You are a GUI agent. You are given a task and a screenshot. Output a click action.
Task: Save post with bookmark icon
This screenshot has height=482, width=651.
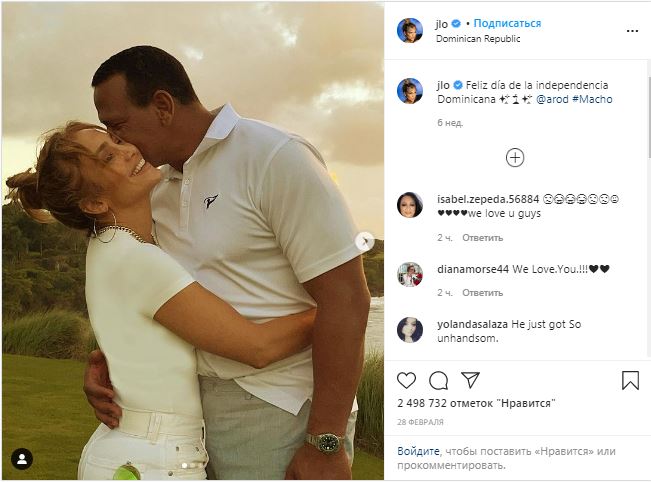tap(630, 381)
